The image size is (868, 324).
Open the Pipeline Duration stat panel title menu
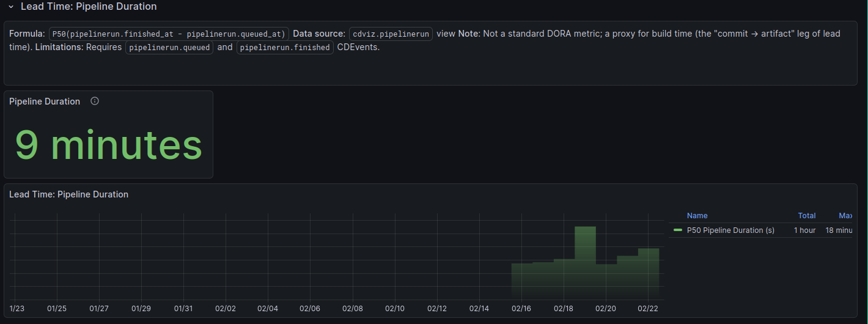(45, 101)
